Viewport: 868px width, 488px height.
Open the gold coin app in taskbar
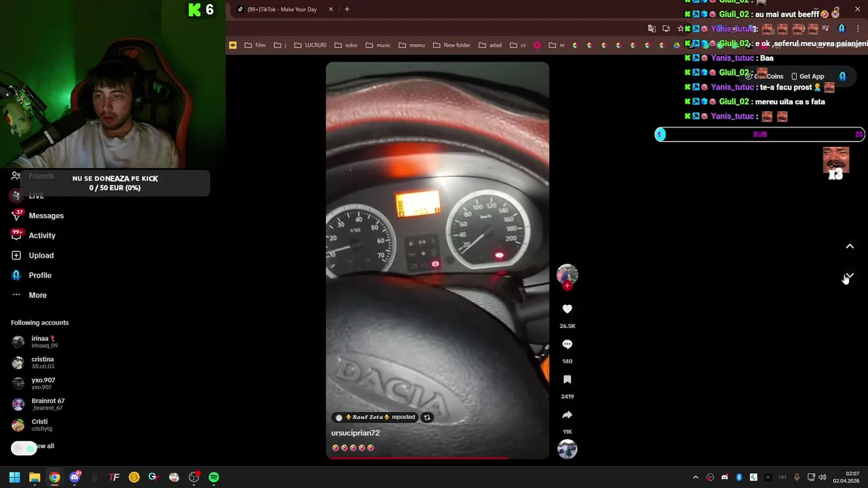coord(134,477)
